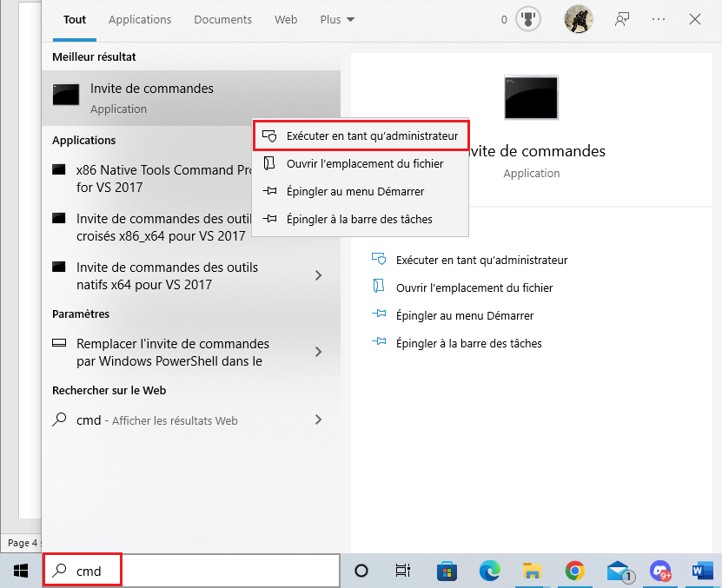
Task: Click the blue shield icon in right pane
Action: [379, 259]
